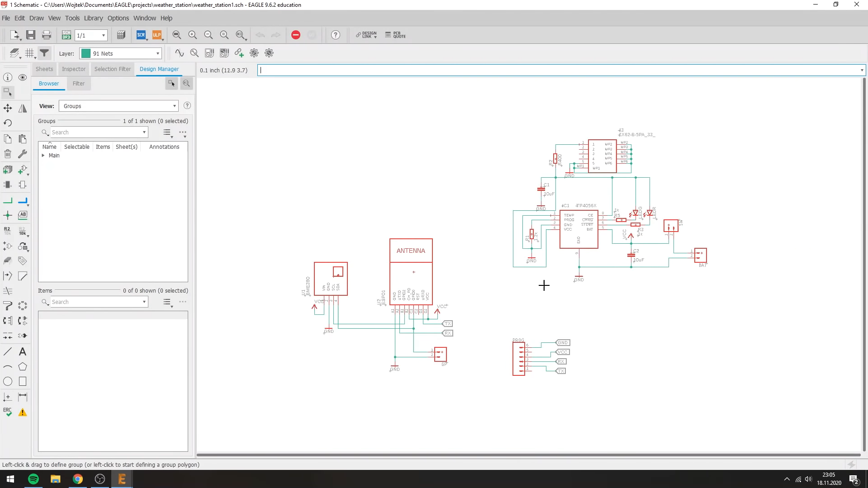Open the Design Link tool
This screenshot has height=488, width=868.
[366, 35]
